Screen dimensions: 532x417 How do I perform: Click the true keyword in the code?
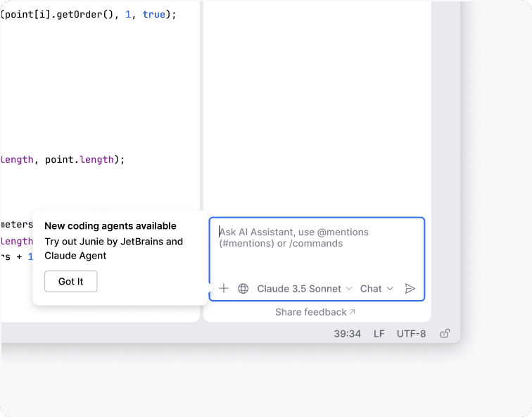click(154, 14)
